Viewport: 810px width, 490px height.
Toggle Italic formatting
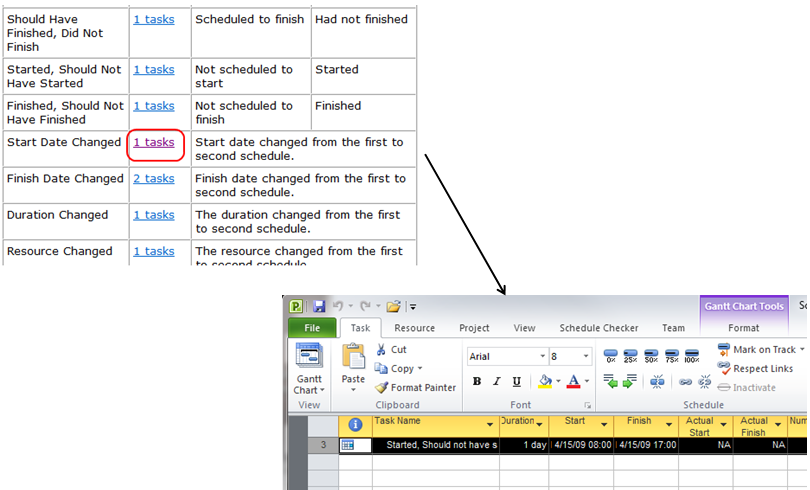click(x=497, y=381)
